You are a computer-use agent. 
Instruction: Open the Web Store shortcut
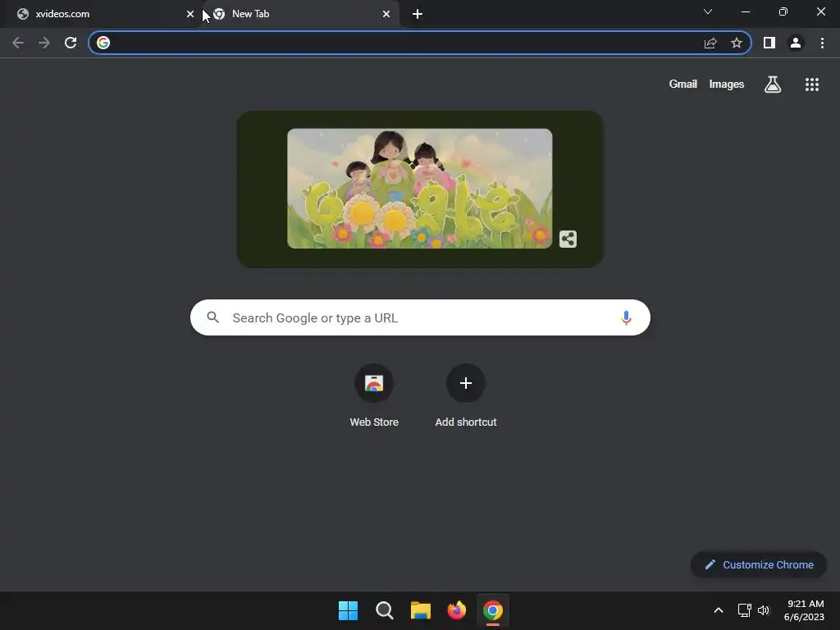[x=374, y=396]
